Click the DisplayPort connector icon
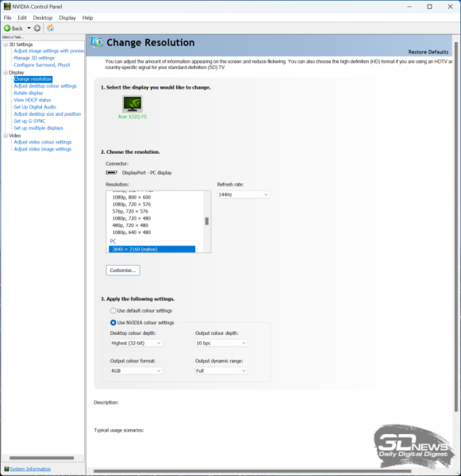The height and width of the screenshot is (476, 461). point(111,172)
